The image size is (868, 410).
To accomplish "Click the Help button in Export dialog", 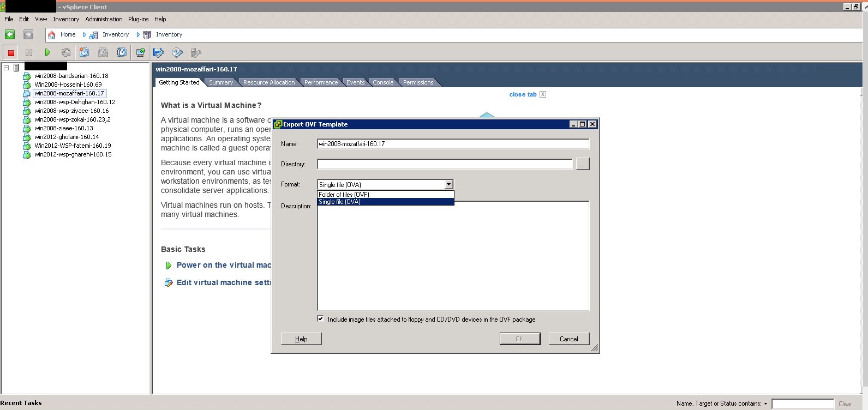I will (301, 339).
